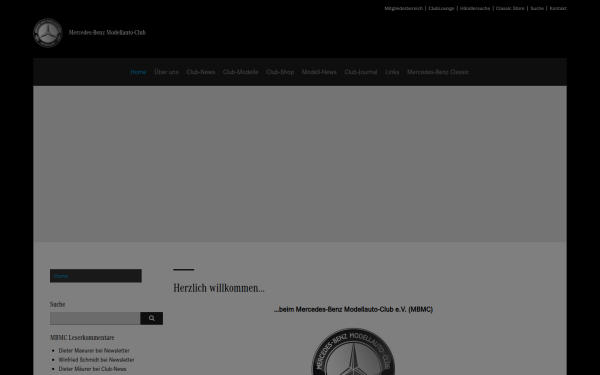Screen dimensions: 600x375
Task: Open the Club-Shop menu item
Action: [280, 72]
